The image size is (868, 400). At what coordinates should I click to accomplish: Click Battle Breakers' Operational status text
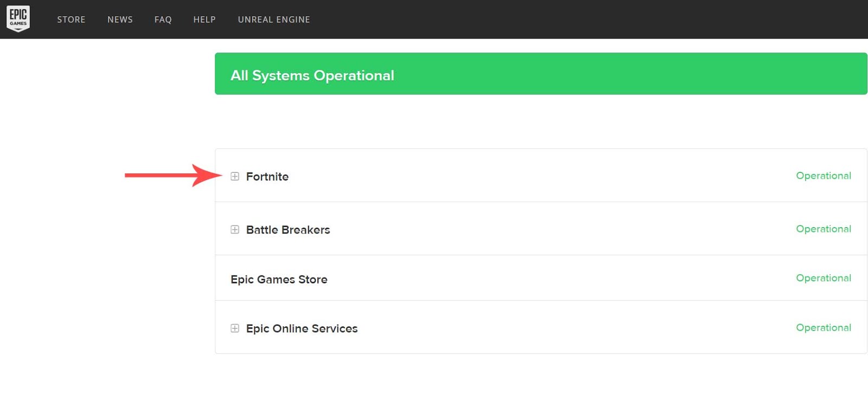coord(824,229)
